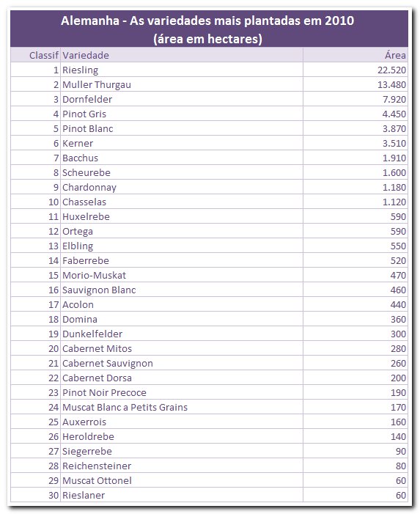Click the rank 20 classification cell
Viewport: 420px width, 514px height.
pyautogui.click(x=36, y=348)
